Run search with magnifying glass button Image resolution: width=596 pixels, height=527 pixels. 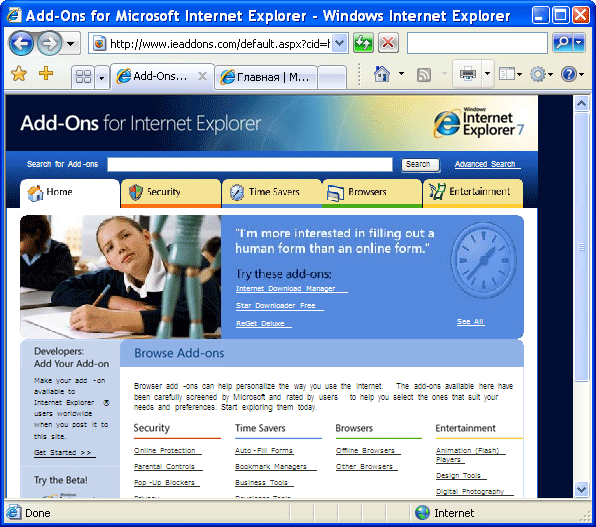pyautogui.click(x=562, y=43)
